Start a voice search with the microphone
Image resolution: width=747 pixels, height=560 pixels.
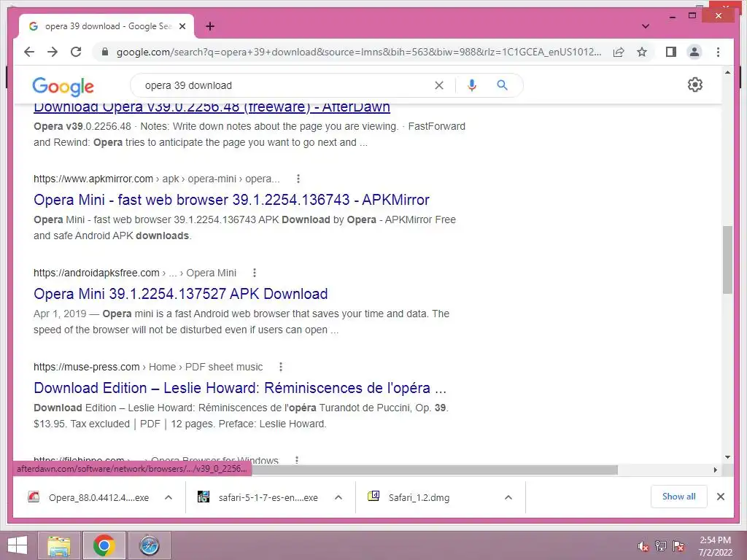tap(472, 85)
